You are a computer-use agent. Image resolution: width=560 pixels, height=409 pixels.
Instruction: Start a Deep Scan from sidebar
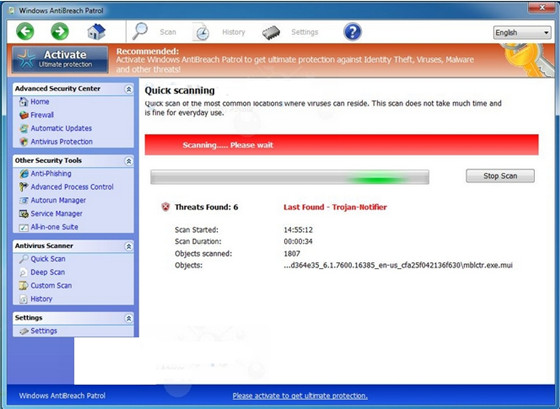point(48,273)
